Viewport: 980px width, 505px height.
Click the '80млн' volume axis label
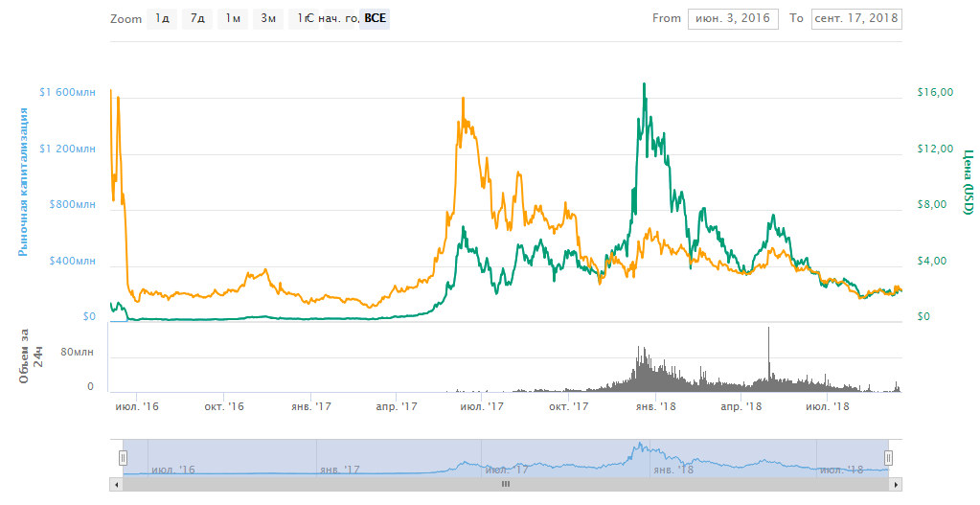(x=77, y=352)
